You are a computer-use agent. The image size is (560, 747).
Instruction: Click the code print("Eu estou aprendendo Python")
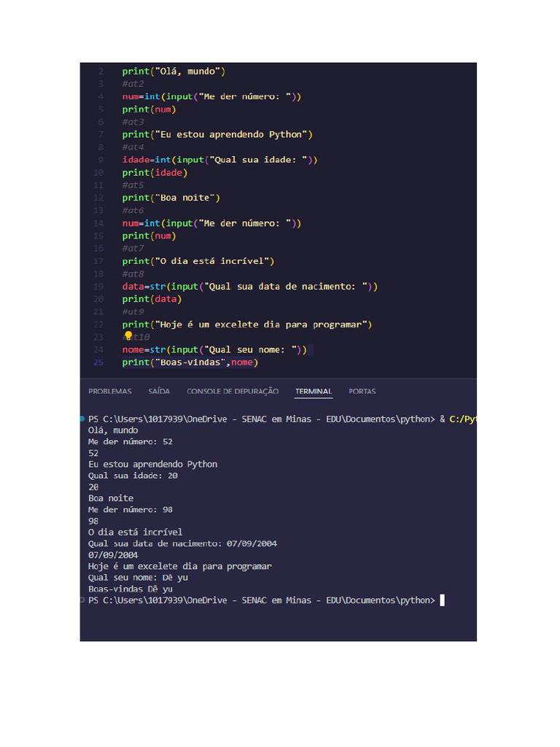click(217, 134)
